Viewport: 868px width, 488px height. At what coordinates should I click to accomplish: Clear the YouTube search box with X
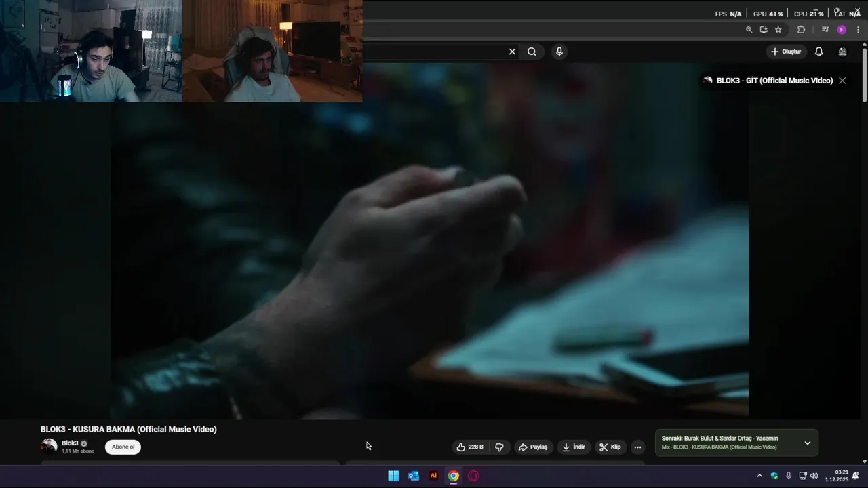(512, 52)
